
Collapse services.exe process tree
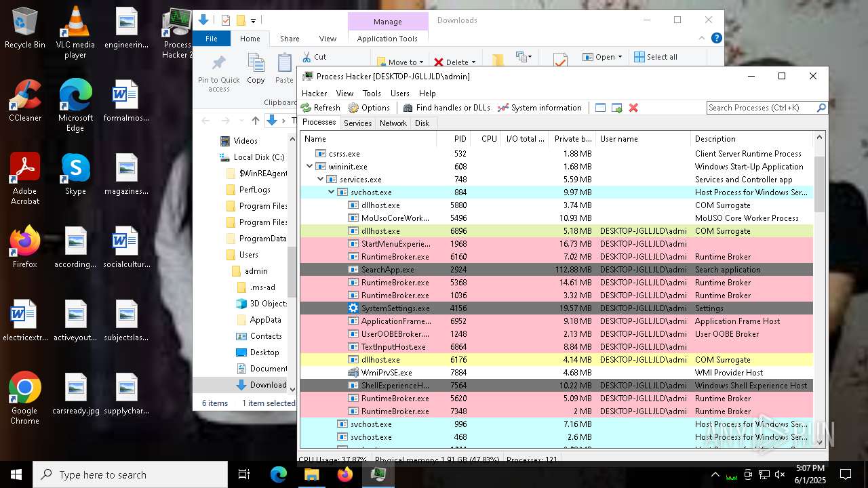tap(321, 180)
